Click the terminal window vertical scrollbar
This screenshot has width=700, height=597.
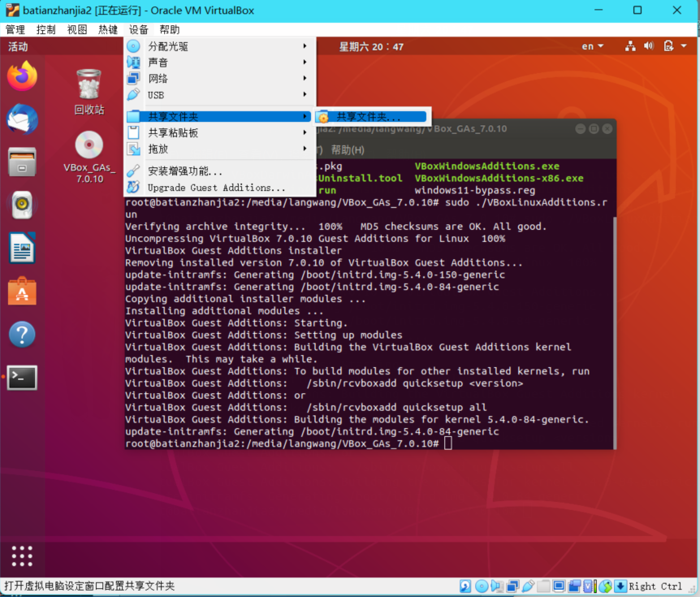click(615, 333)
